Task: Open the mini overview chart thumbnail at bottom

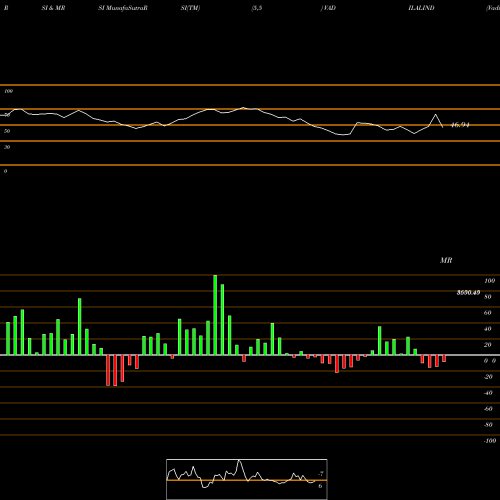Action: (x=247, y=479)
